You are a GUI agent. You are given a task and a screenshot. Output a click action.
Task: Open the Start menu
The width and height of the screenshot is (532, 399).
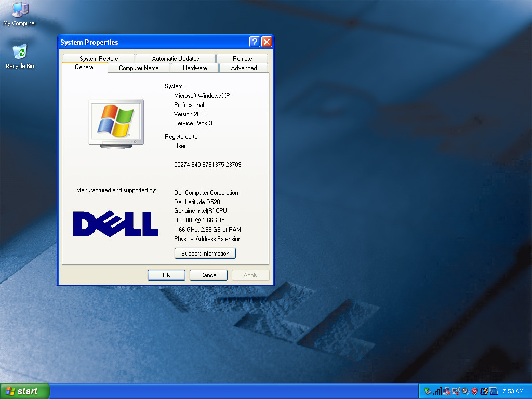24,391
